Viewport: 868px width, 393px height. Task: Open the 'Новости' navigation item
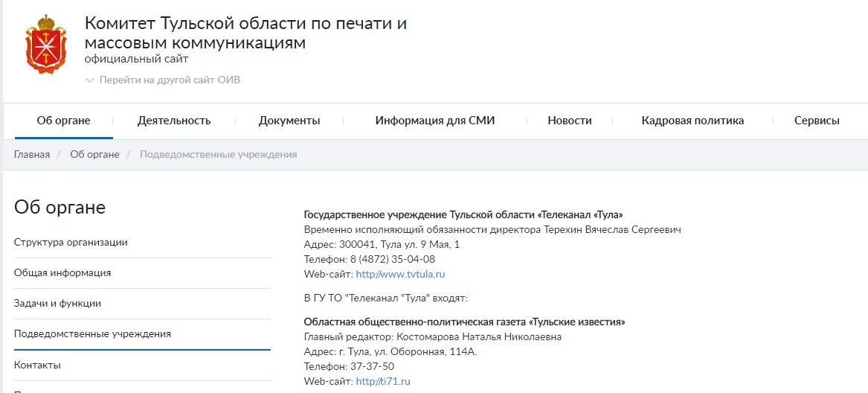[x=569, y=121]
